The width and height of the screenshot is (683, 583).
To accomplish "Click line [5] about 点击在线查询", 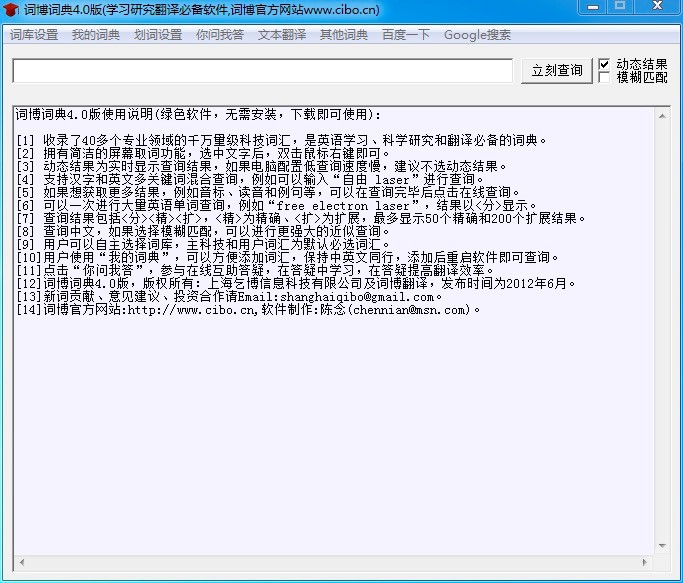I will (x=268, y=192).
